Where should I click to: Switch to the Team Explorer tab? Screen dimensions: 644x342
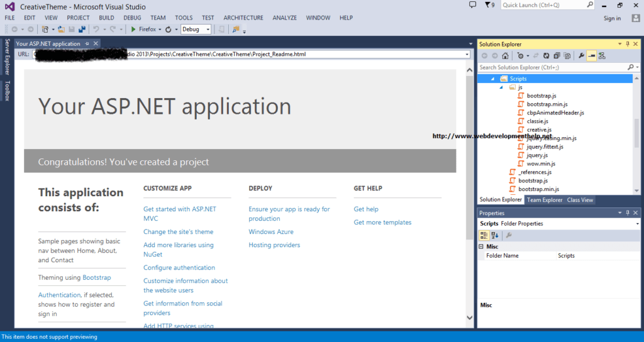545,200
